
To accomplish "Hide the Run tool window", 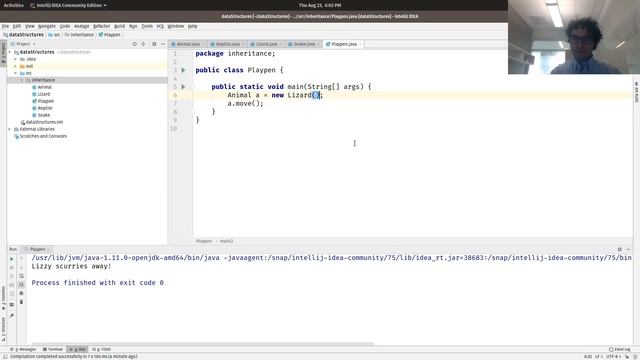I will 628,249.
